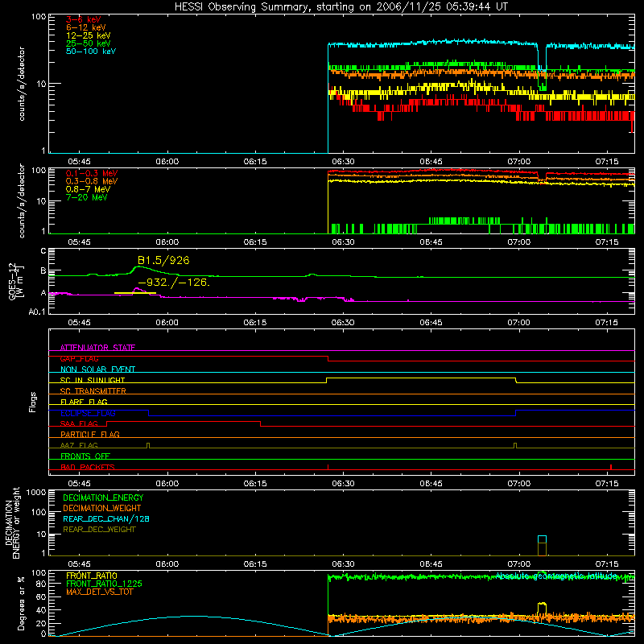644x644 pixels.
Task: Select the 50-100 keV legend label
Action: (91, 52)
